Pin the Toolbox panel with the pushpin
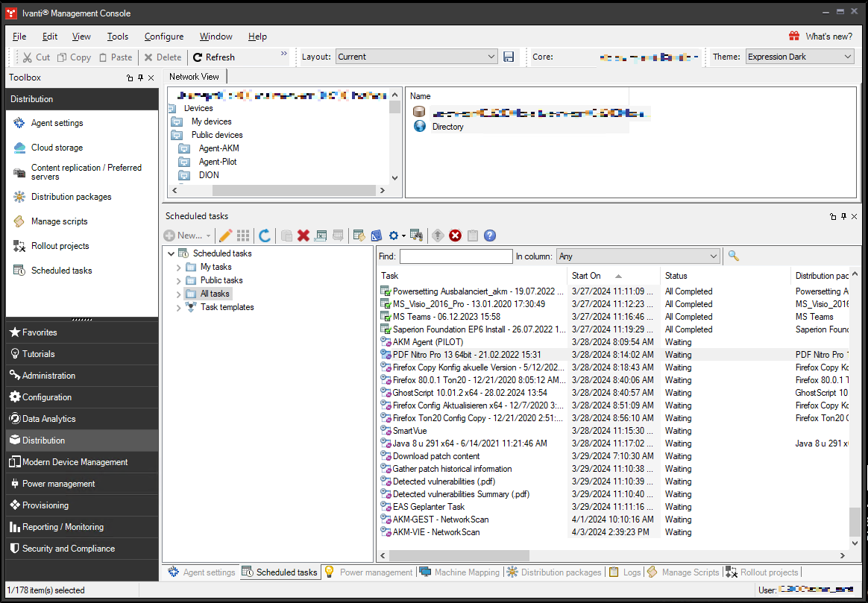 (x=140, y=78)
